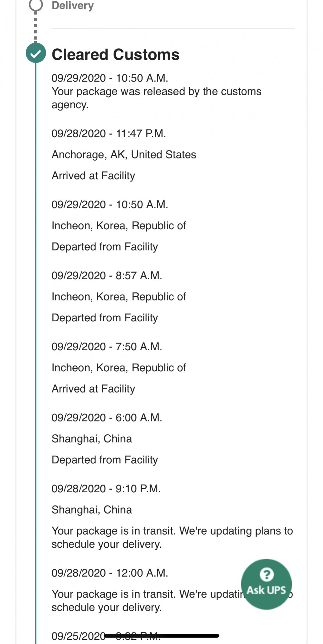Tap the 09/28/2020 11:47 P.M. timestamp
This screenshot has height=644, width=323.
coord(109,133)
